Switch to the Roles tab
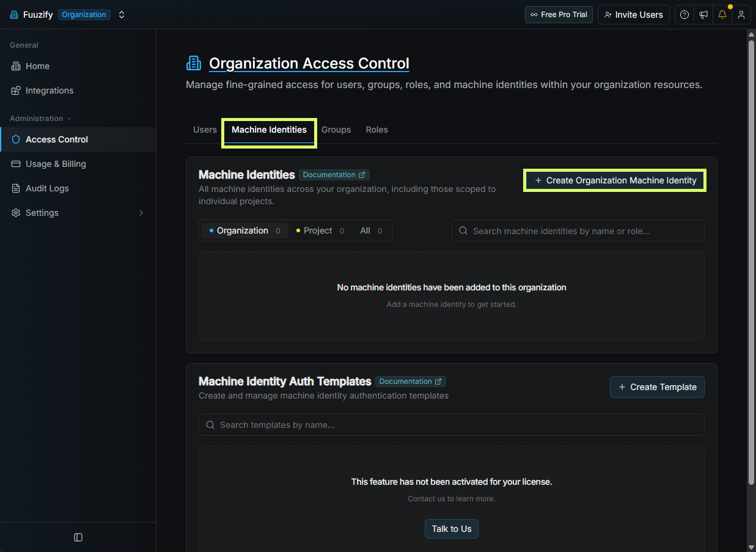This screenshot has height=552, width=756. 377,130
